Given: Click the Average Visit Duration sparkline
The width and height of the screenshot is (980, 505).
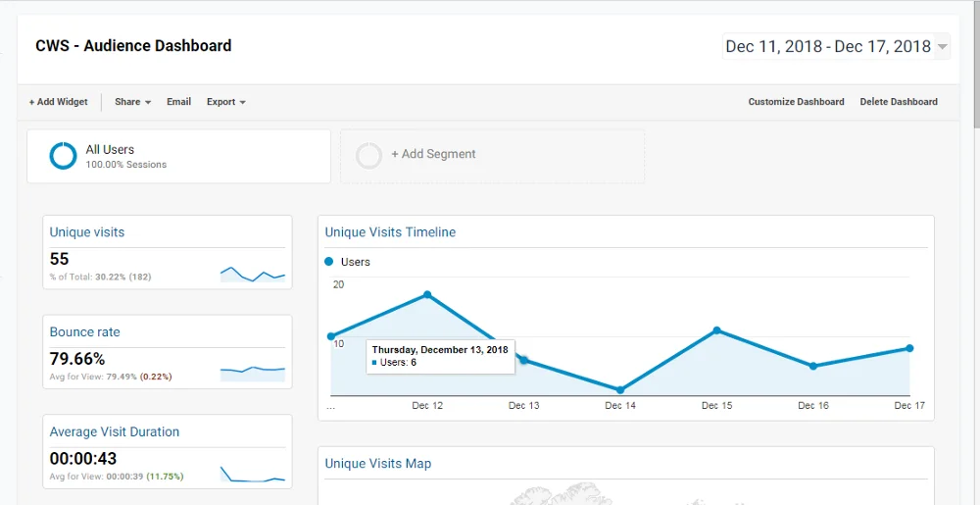Looking at the screenshot, I should tap(253, 474).
